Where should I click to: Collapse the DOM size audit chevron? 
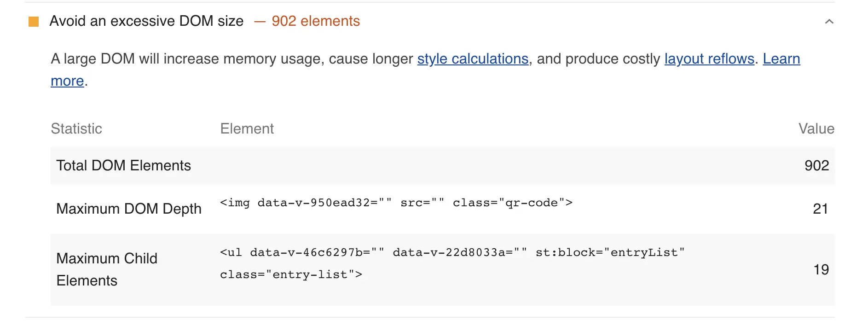tap(829, 22)
